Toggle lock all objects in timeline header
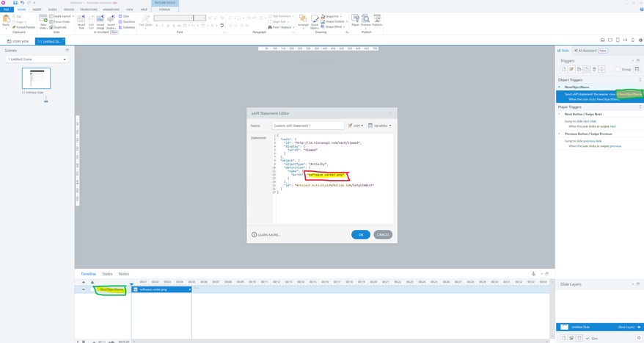 (x=92, y=282)
